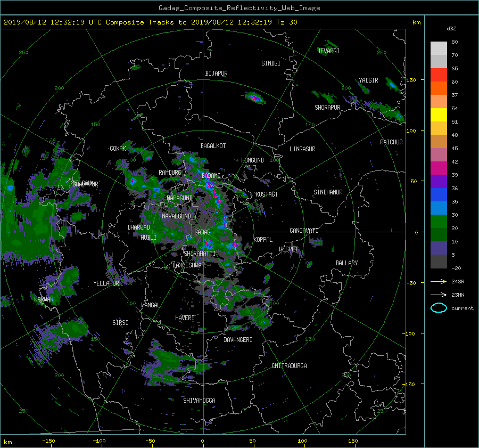Screen dimensions: 479x448
Task: Click the dBZ legend heading
Action: pyautogui.click(x=451, y=29)
